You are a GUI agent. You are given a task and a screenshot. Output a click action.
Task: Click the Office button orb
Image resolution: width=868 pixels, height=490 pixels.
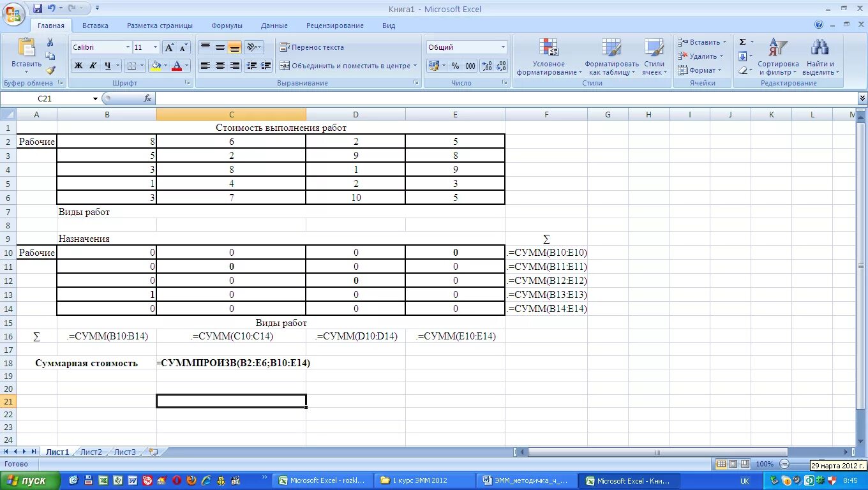pos(13,13)
